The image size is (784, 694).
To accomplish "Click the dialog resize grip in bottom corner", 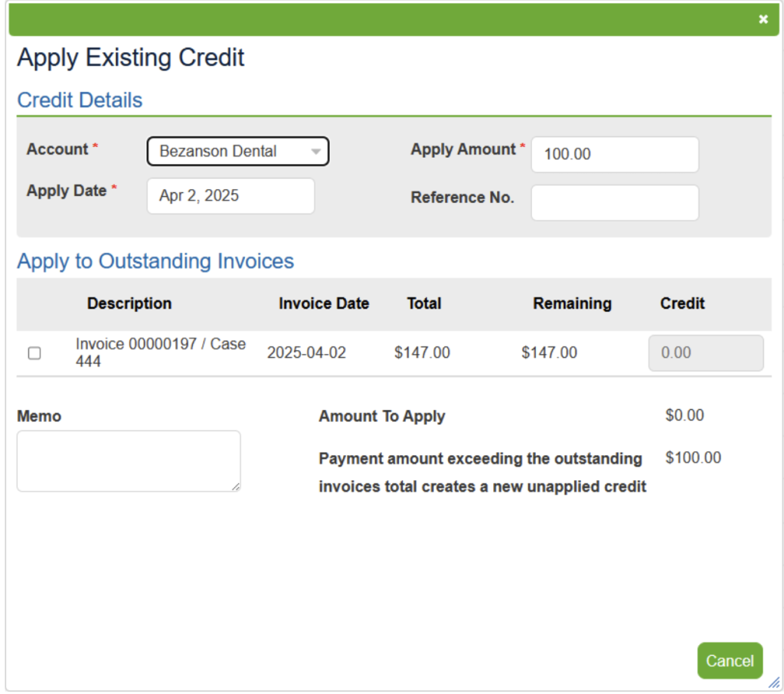I will point(773,683).
